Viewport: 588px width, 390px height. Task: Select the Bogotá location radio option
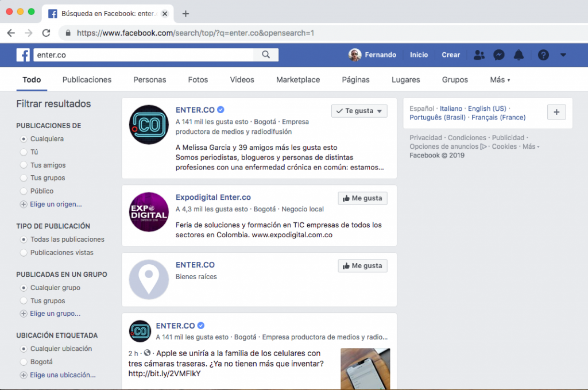(24, 362)
